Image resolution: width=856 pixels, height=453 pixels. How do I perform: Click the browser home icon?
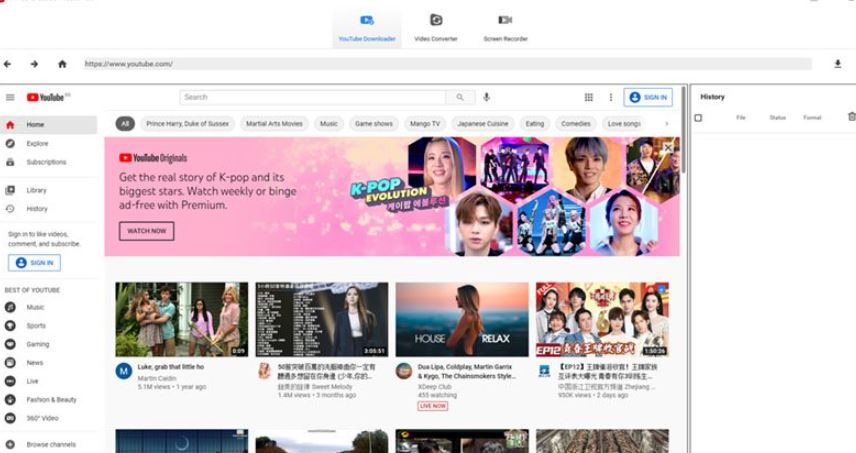coord(62,64)
